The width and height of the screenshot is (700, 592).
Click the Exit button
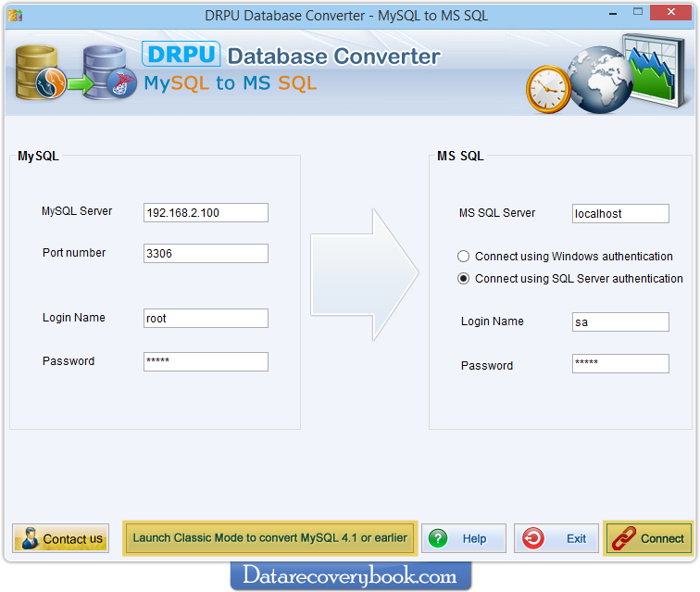[556, 538]
